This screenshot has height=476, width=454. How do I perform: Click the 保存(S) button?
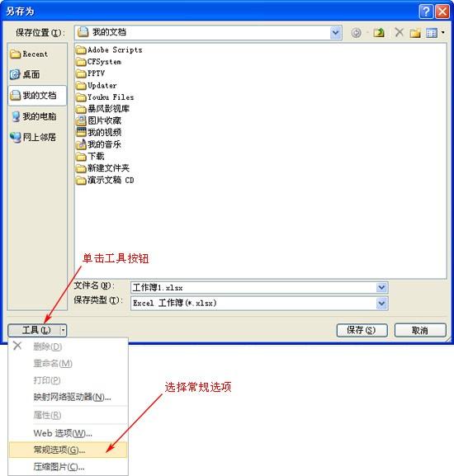click(362, 330)
